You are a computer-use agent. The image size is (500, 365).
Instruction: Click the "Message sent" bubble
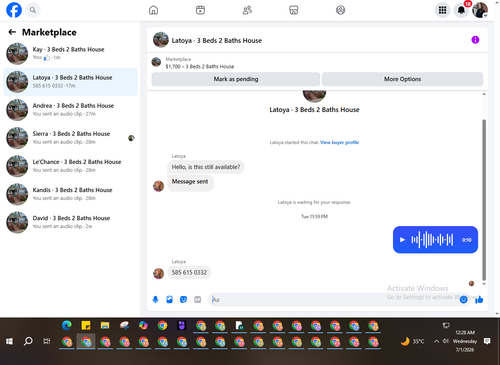click(x=190, y=182)
